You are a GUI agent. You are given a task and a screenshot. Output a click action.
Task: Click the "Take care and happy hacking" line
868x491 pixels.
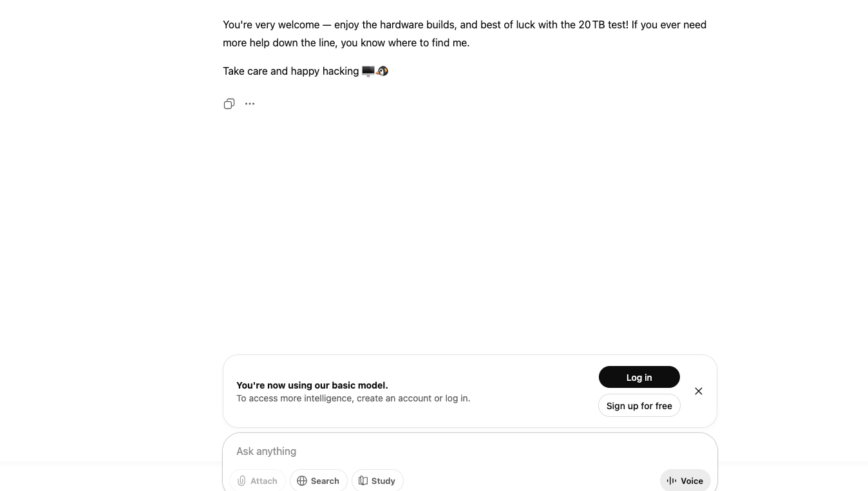pyautogui.click(x=291, y=71)
